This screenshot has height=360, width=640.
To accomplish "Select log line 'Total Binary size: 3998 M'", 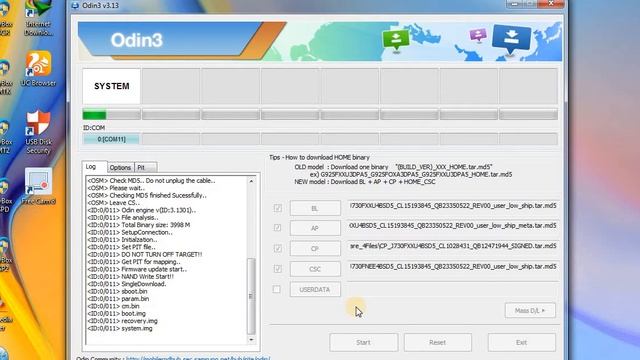I will point(139,225).
